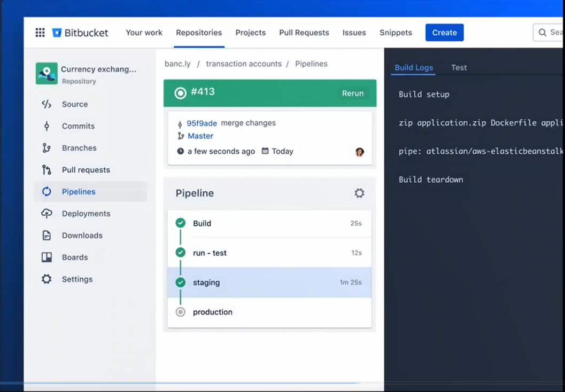Viewport: 565px width, 392px height.
Task: Click the staging step green checkmark
Action: point(181,283)
